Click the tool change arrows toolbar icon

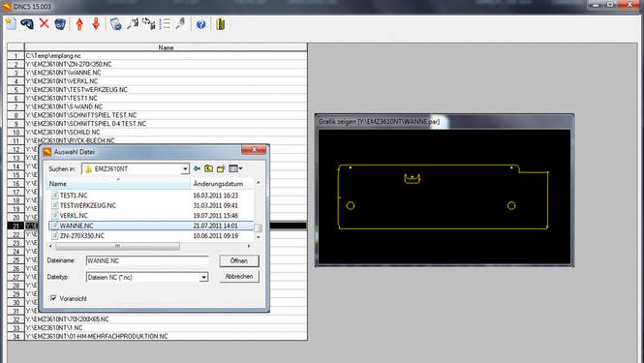tap(149, 24)
